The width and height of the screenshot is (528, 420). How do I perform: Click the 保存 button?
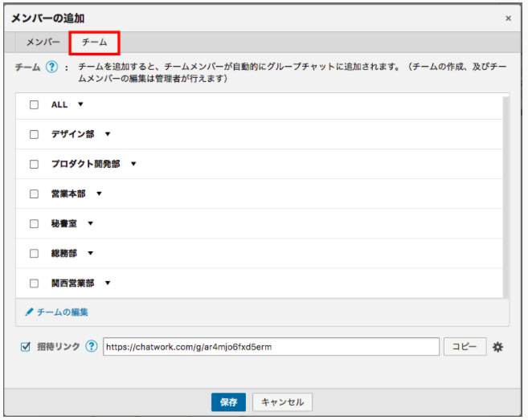[x=228, y=402]
